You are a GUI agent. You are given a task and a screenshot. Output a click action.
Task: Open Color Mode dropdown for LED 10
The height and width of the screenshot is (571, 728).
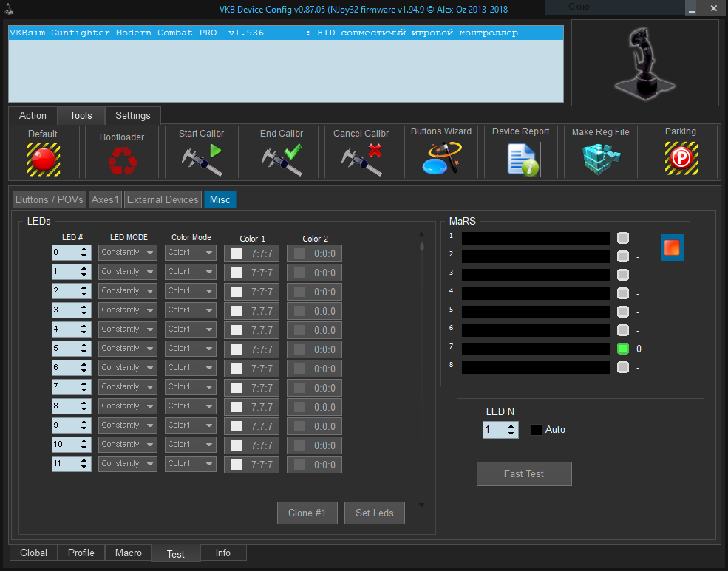pyautogui.click(x=191, y=445)
